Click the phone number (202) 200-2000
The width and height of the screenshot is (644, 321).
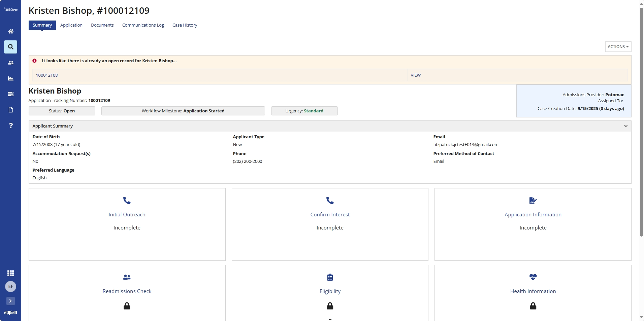click(248, 162)
